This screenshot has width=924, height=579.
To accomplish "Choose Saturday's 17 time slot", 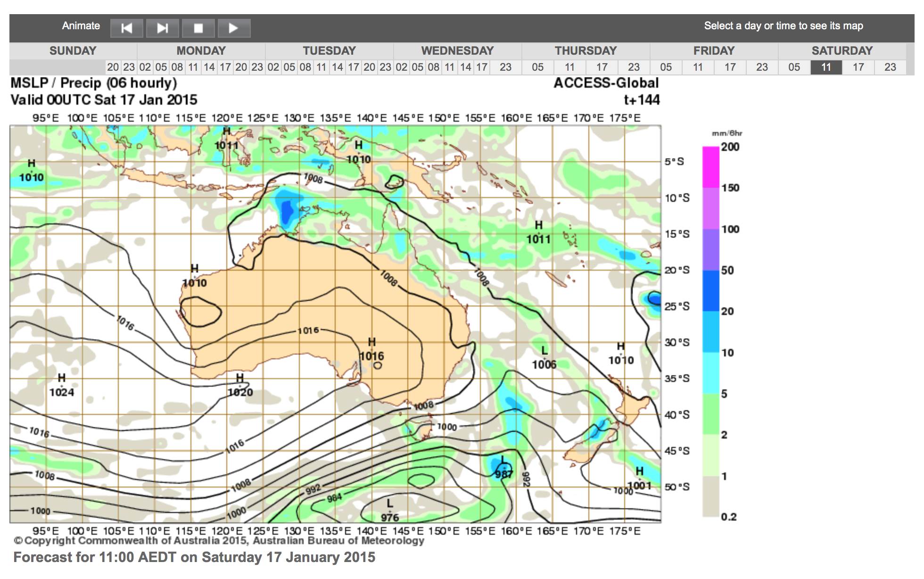I will click(858, 67).
